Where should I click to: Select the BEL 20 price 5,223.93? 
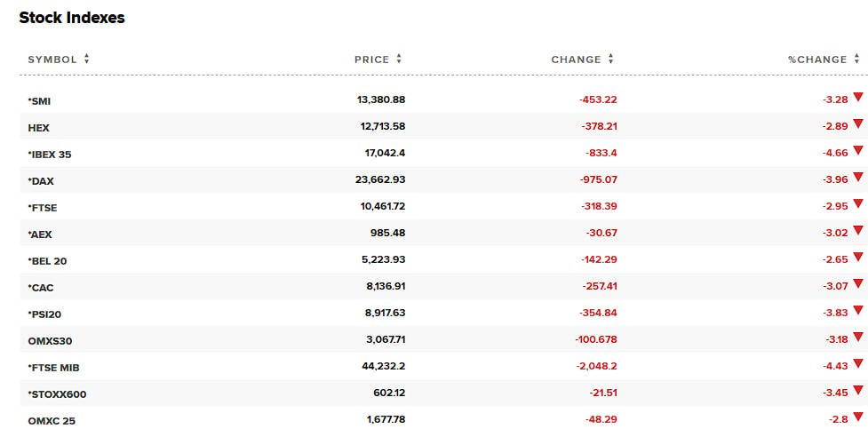[x=384, y=259]
